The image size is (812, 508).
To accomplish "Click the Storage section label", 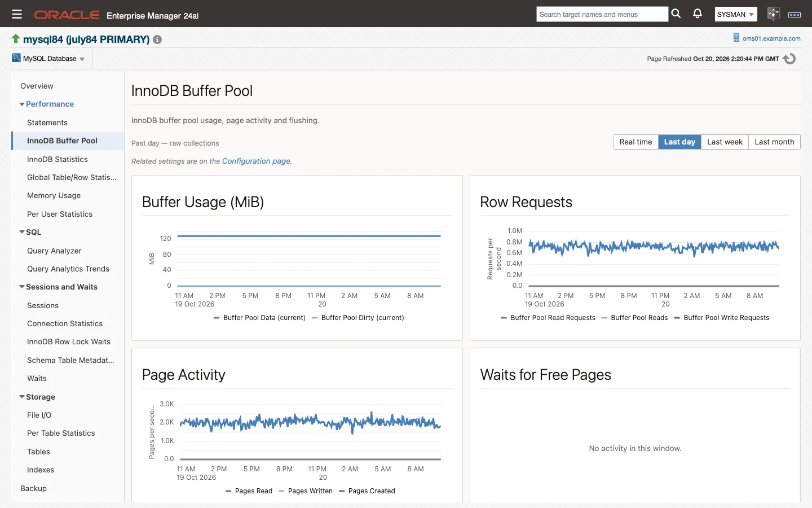I will click(41, 397).
